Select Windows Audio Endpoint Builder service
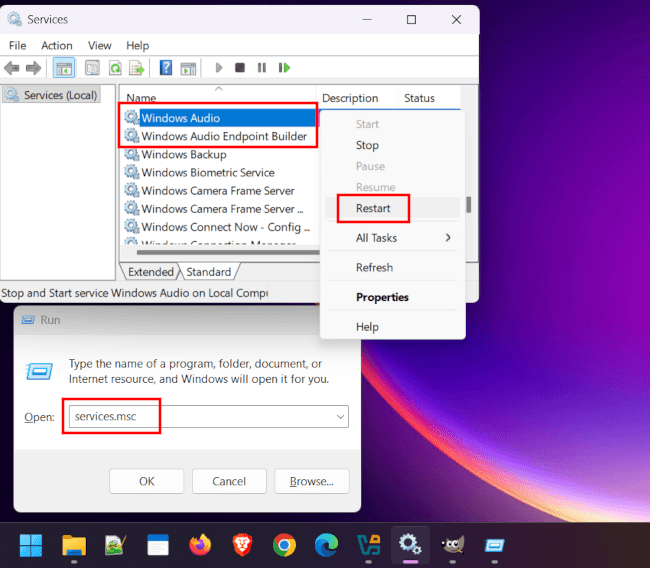650x568 pixels. 219,136
